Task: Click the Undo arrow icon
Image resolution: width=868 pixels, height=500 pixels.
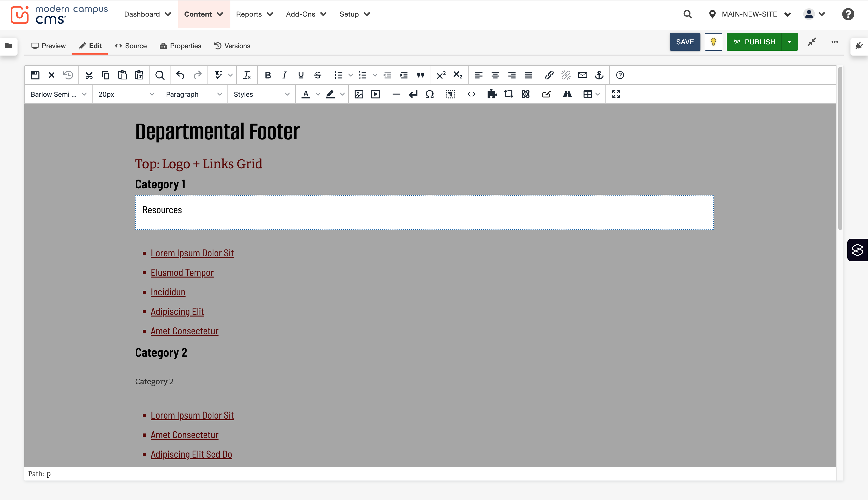Action: coord(180,75)
